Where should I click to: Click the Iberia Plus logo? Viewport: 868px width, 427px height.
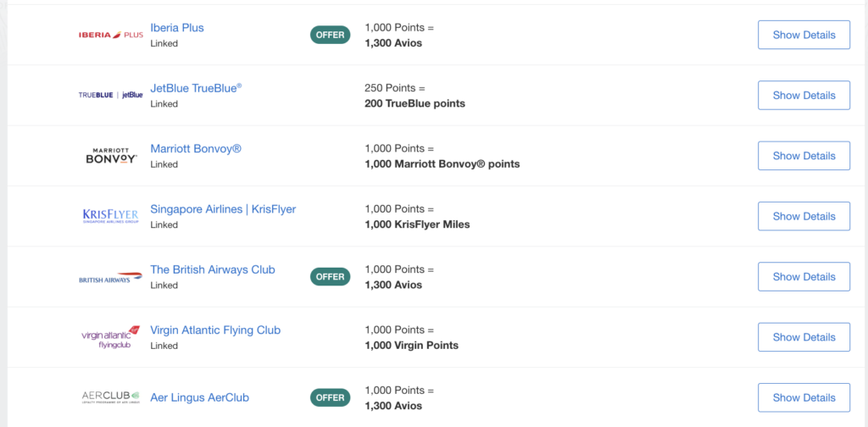[111, 35]
